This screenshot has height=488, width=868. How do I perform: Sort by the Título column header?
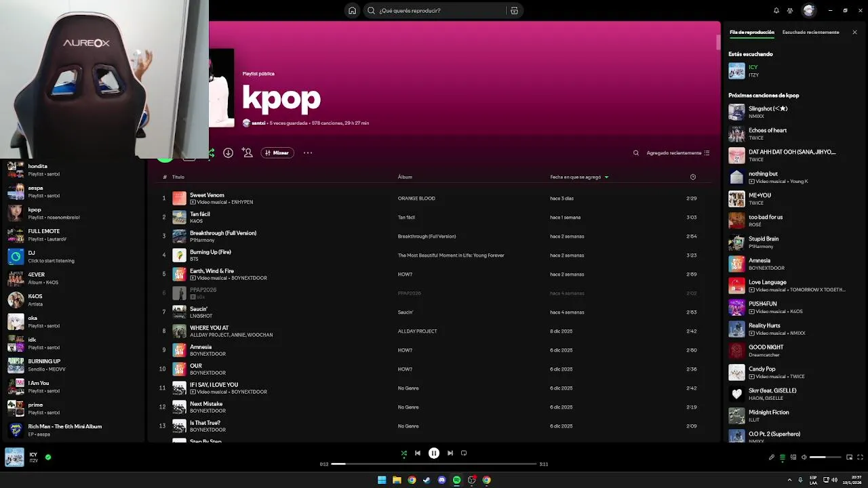178,177
